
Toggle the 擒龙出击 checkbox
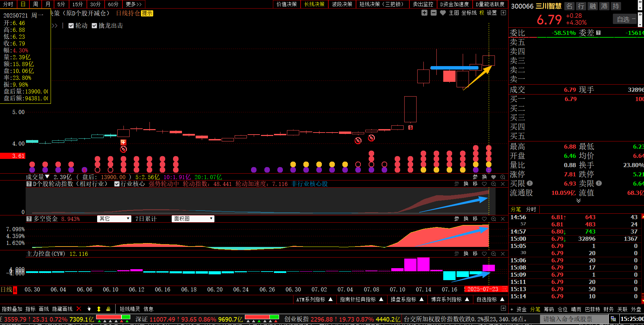coord(94,26)
